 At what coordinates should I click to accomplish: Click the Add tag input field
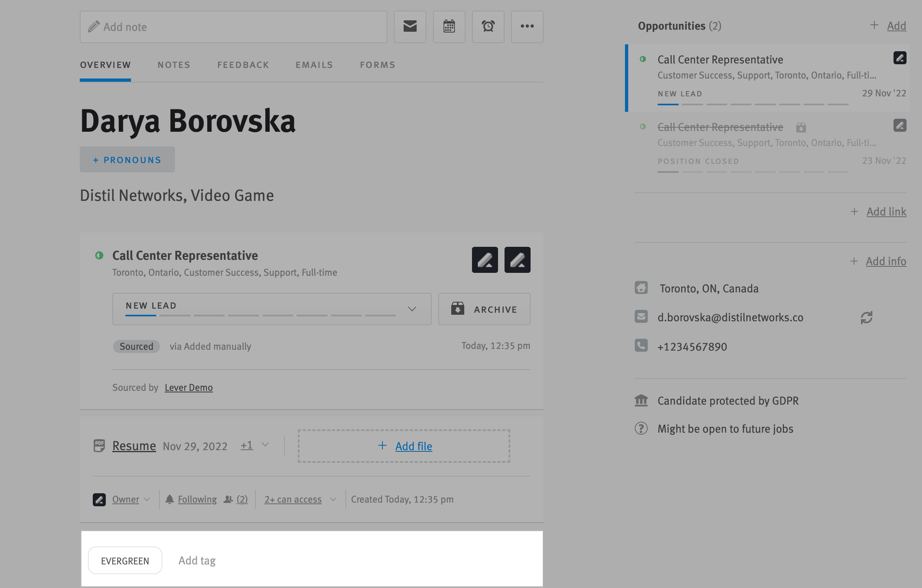coord(197,561)
